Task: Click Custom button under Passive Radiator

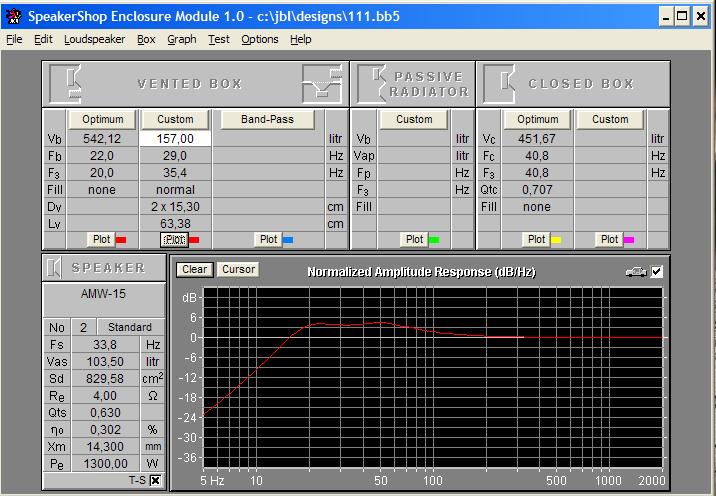Action: (414, 119)
